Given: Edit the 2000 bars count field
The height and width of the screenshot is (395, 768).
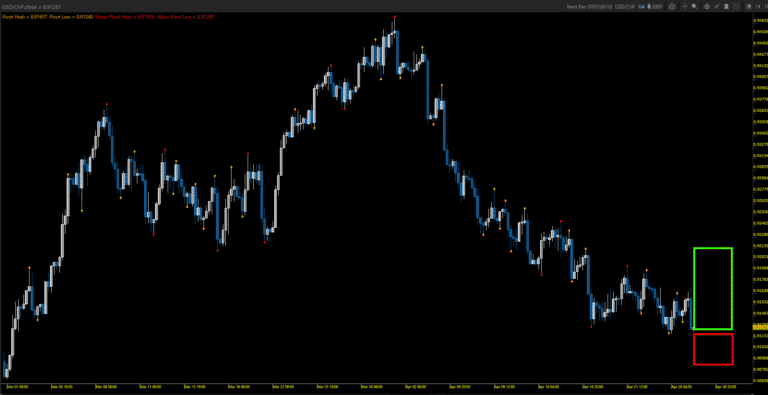Looking at the screenshot, I should coord(657,6).
